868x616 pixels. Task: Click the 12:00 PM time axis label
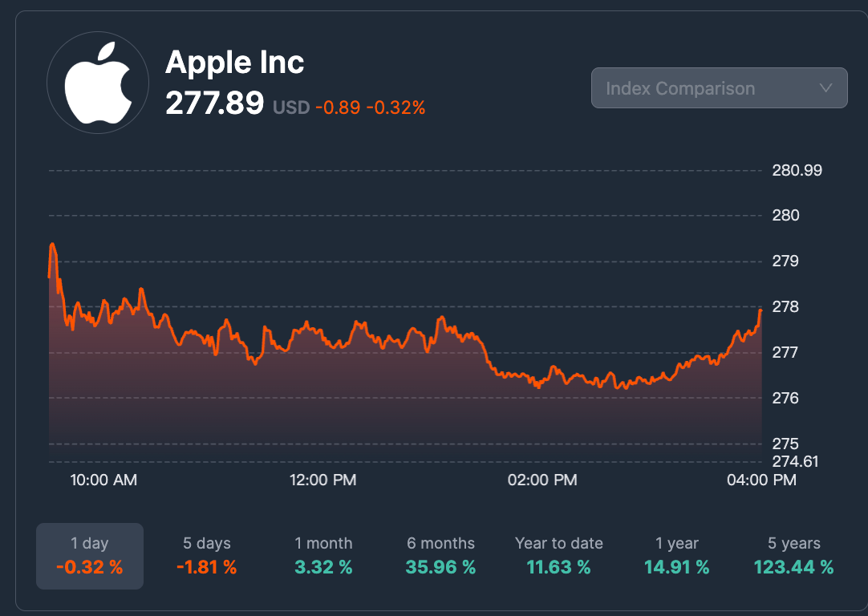[x=322, y=480]
